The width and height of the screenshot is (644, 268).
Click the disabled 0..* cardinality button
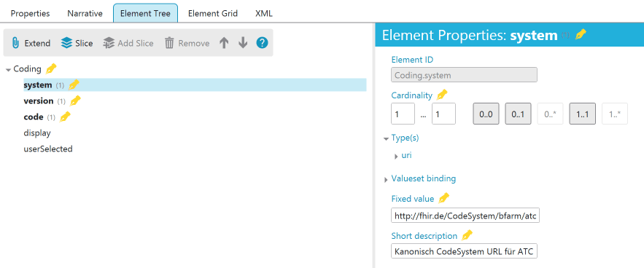[x=550, y=114]
